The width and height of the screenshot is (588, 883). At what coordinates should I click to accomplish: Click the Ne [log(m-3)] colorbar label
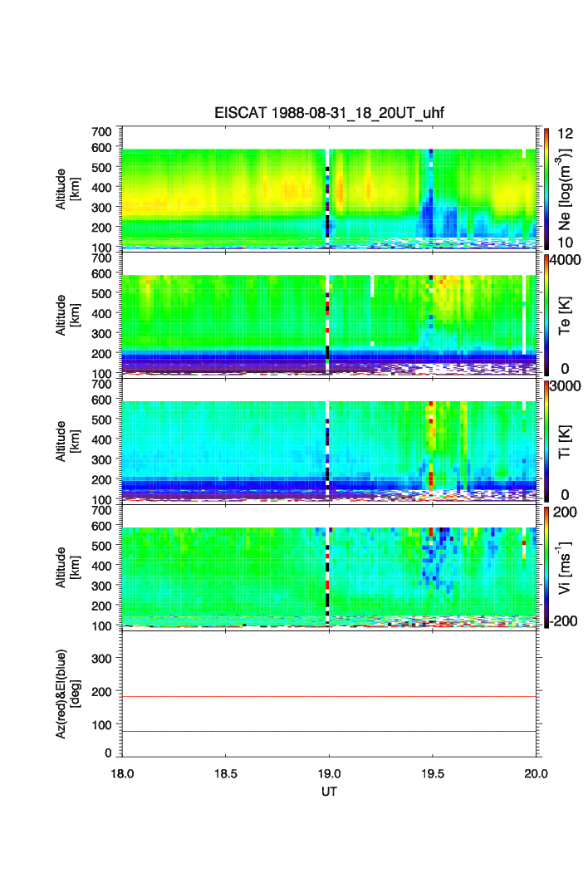point(568,189)
